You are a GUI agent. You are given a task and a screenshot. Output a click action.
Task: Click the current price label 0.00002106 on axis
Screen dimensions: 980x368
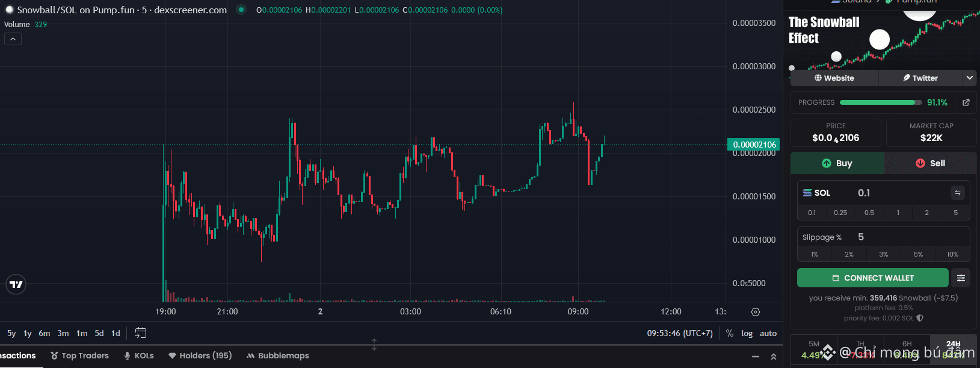click(x=754, y=145)
